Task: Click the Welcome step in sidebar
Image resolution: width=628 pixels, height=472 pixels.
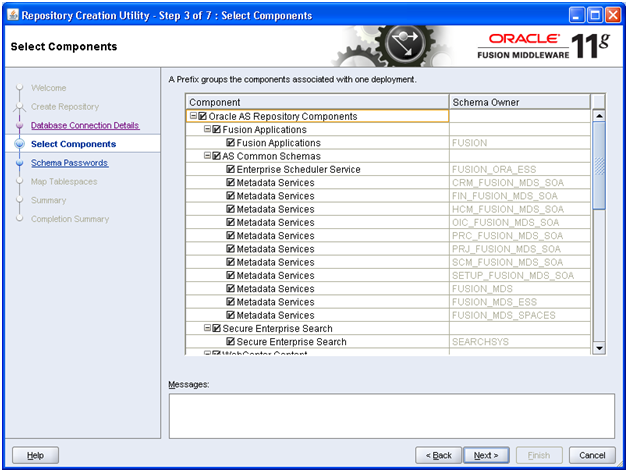Action: [x=49, y=88]
